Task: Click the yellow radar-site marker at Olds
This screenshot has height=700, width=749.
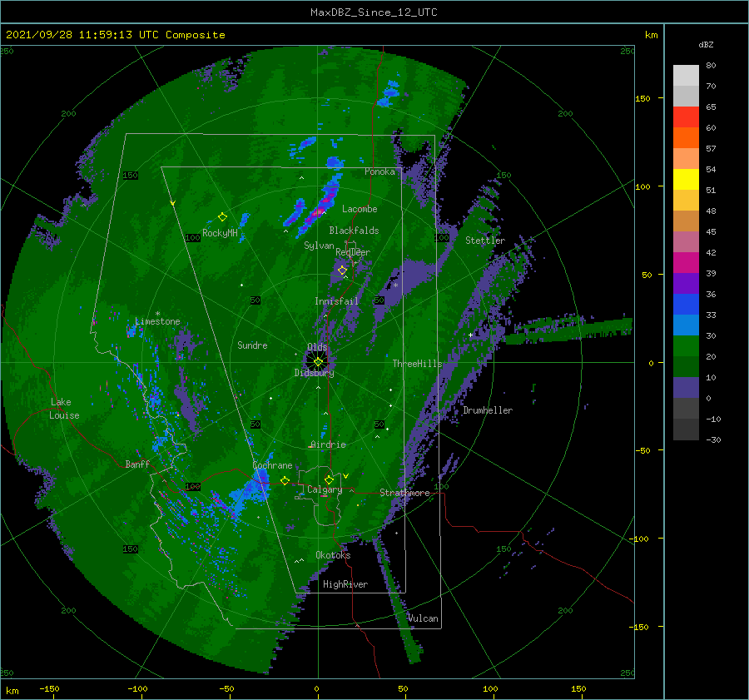Action: (x=318, y=362)
